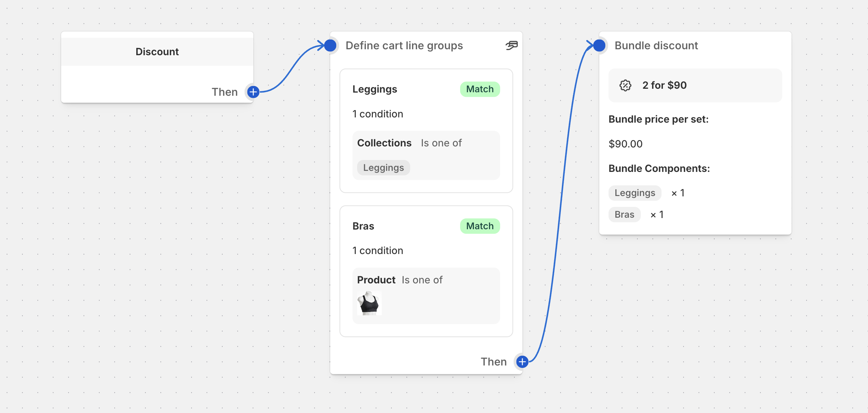Screen dimensions: 868x413
Task: Click the Bras tag under Bundle Components
Action: pos(624,215)
